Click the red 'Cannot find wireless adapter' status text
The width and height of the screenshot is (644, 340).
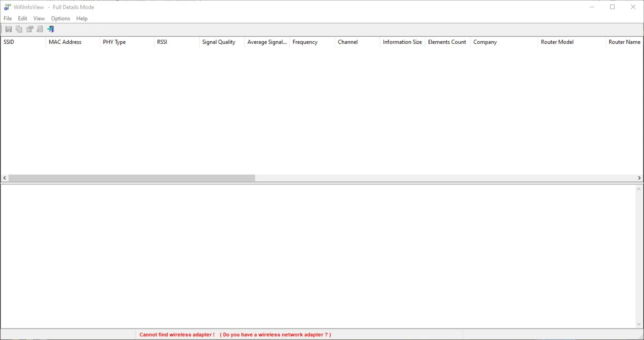[x=235, y=335]
